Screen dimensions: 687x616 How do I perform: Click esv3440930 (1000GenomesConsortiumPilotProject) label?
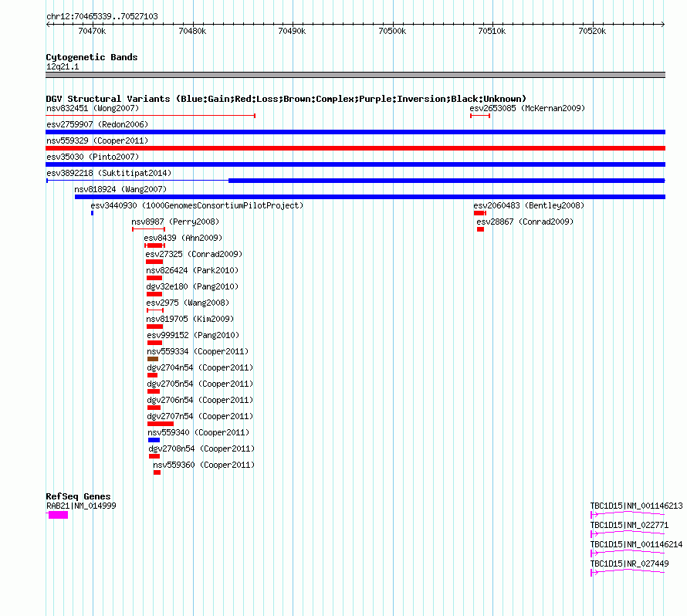[197, 205]
